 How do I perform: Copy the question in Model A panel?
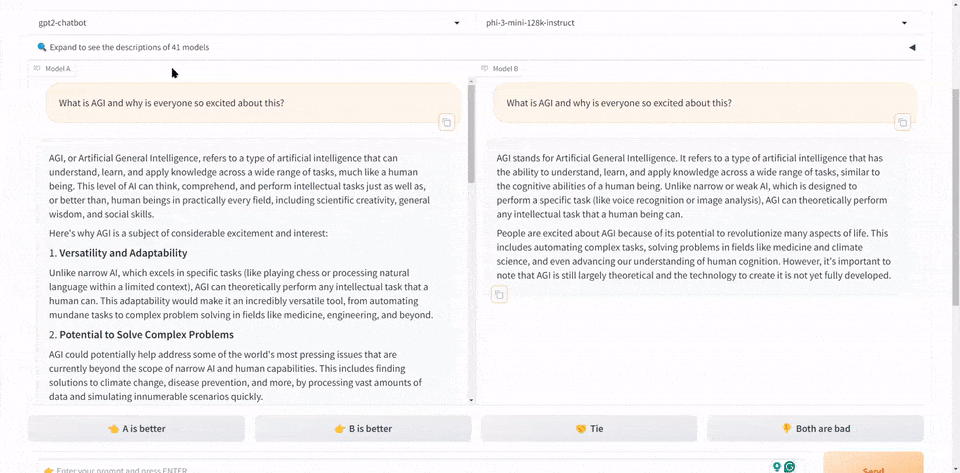(446, 122)
